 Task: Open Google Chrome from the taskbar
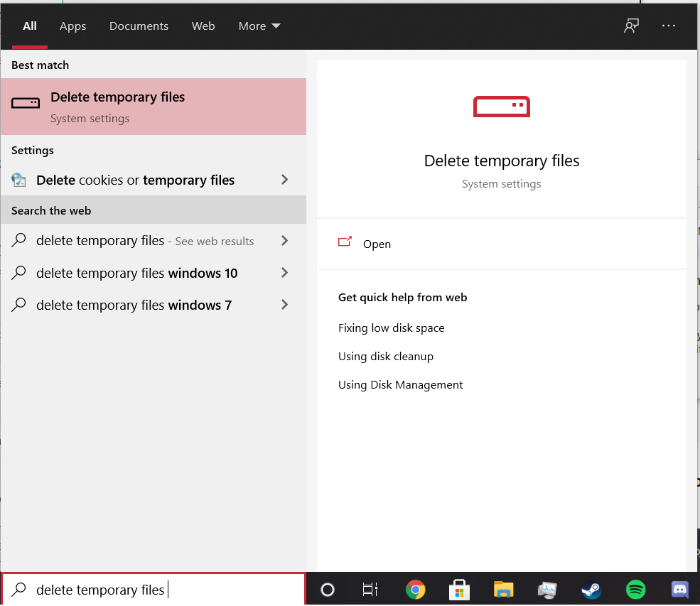416,589
